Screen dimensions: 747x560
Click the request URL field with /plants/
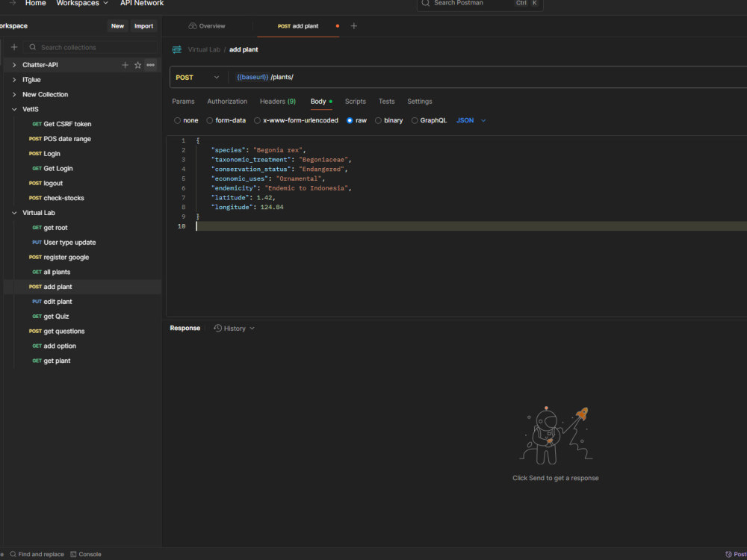point(486,77)
